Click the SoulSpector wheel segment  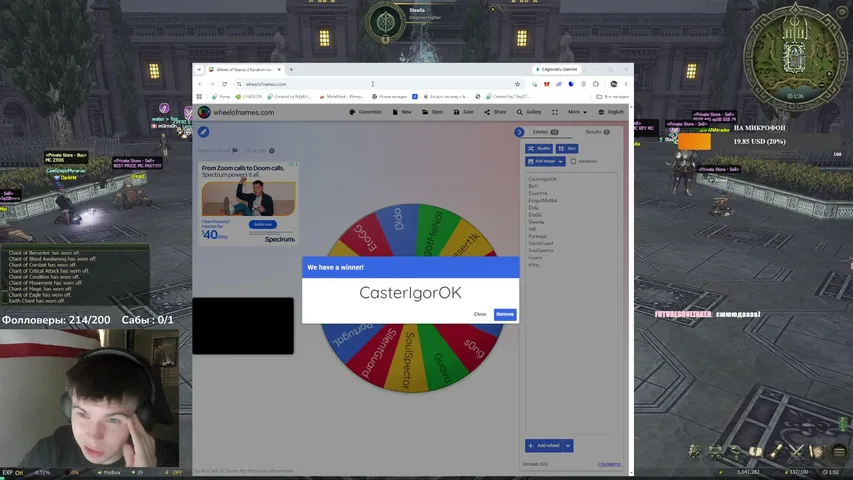click(409, 359)
